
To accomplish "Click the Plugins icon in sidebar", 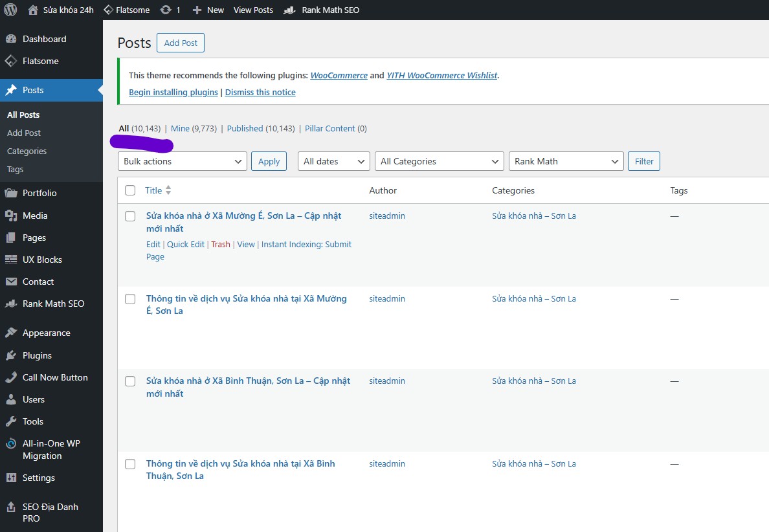I will click(x=11, y=355).
